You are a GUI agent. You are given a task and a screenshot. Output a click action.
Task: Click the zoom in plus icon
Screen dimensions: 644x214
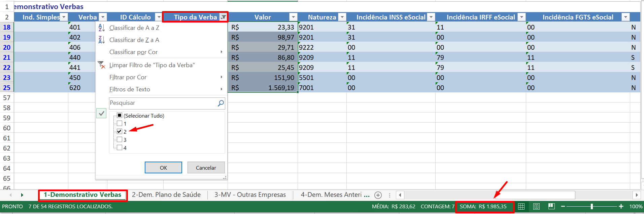pos(621,206)
